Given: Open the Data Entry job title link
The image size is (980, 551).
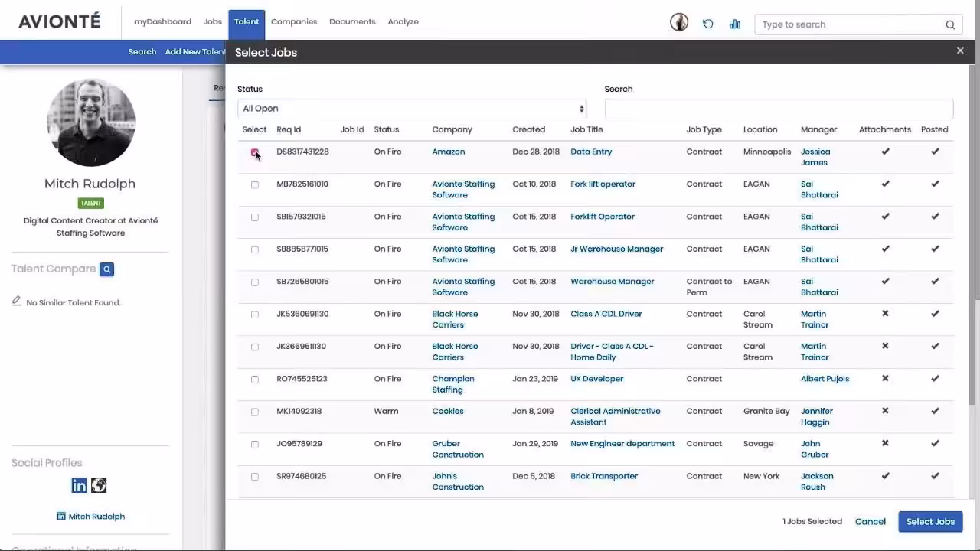Looking at the screenshot, I should 591,152.
